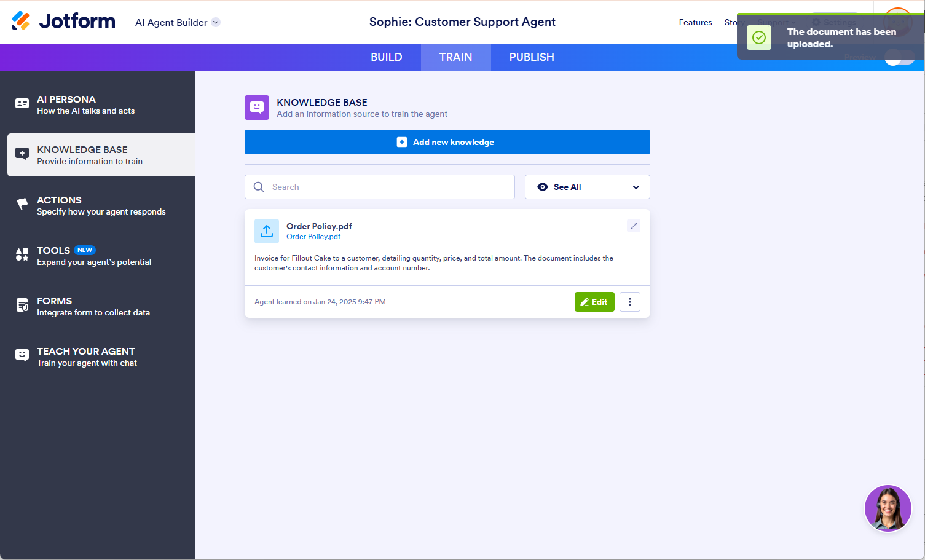Toggle the Preview switch
Screen dimensions: 925x560
pos(899,58)
